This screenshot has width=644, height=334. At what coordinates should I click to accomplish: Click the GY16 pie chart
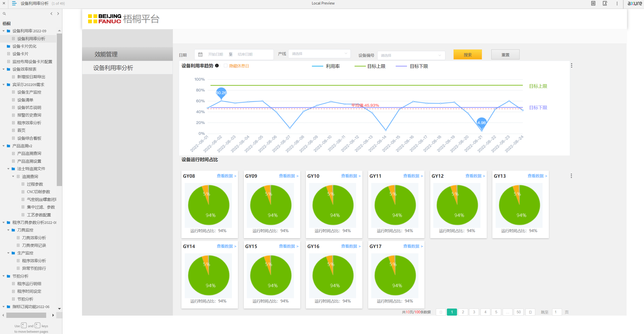pyautogui.click(x=333, y=276)
